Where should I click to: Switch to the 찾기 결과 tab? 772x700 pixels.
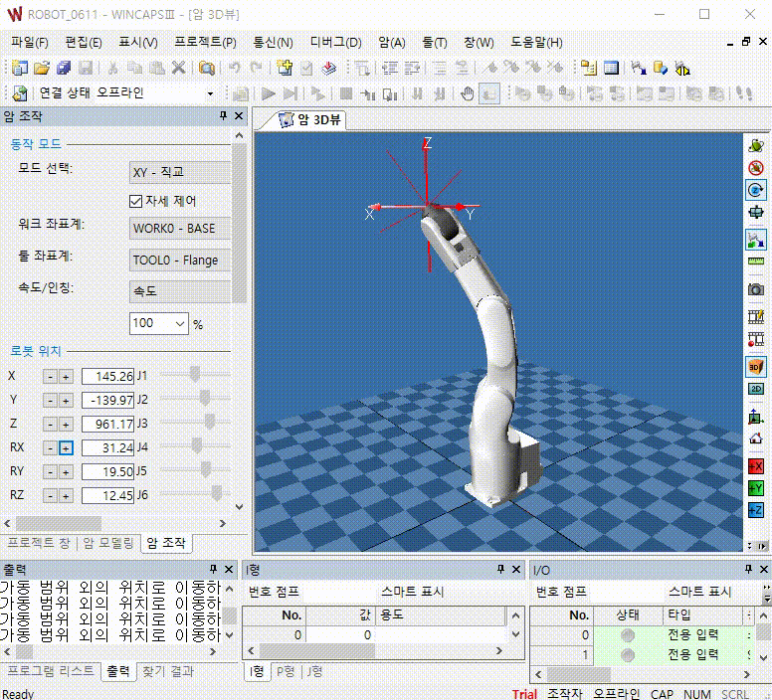point(168,671)
